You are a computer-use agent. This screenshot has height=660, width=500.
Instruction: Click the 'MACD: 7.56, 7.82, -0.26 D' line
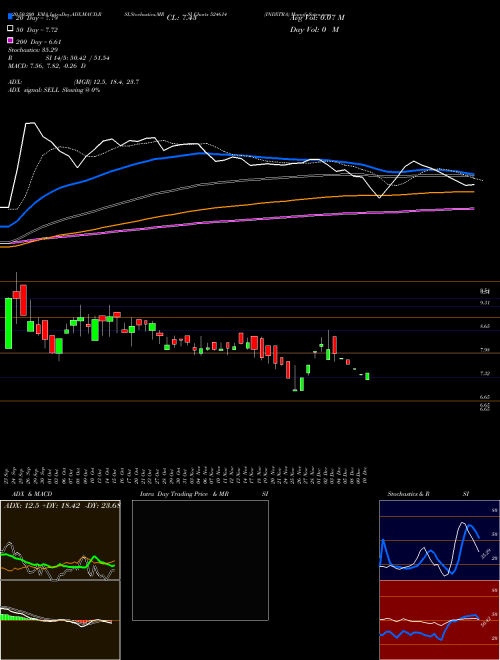pyautogui.click(x=47, y=66)
